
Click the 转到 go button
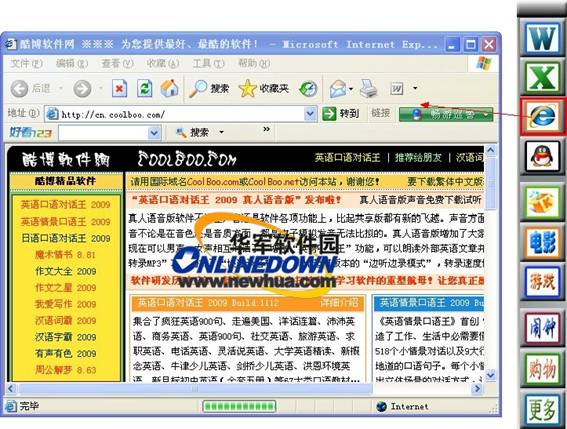pyautogui.click(x=340, y=114)
